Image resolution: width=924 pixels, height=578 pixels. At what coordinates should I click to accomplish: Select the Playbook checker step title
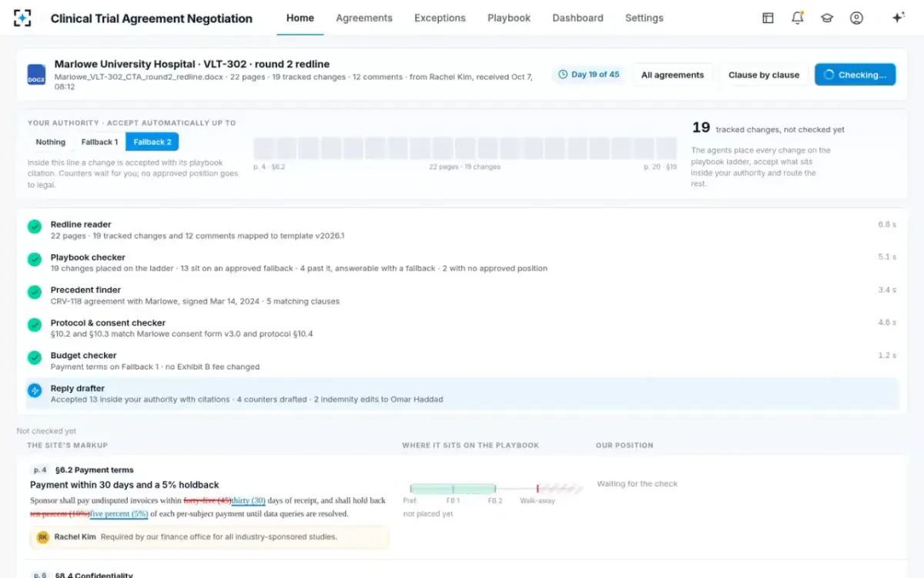click(88, 257)
